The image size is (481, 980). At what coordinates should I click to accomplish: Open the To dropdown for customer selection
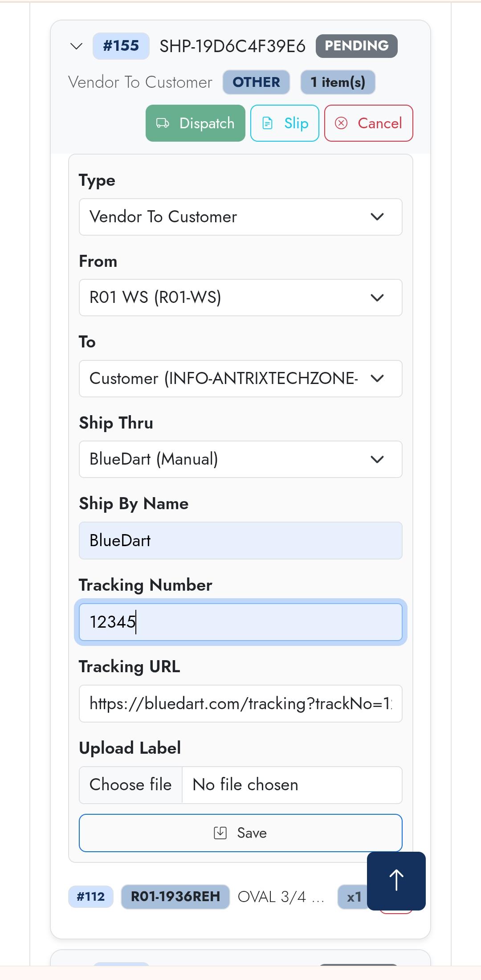click(x=240, y=379)
